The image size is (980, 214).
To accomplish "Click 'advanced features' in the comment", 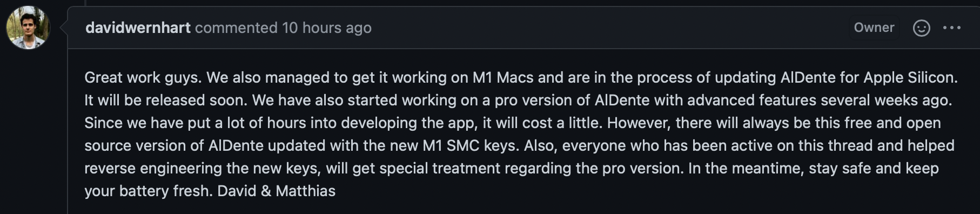I will pos(762,101).
